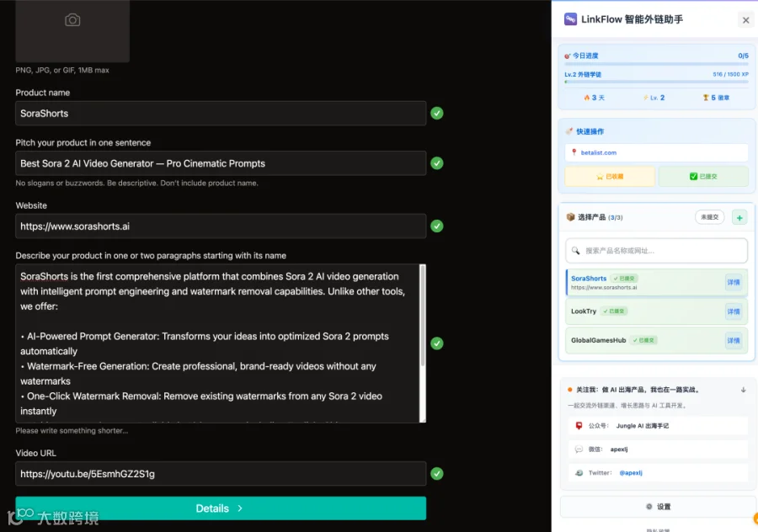Click the Lv.2 XP progress bar
The width and height of the screenshot is (758, 532).
tap(656, 82)
